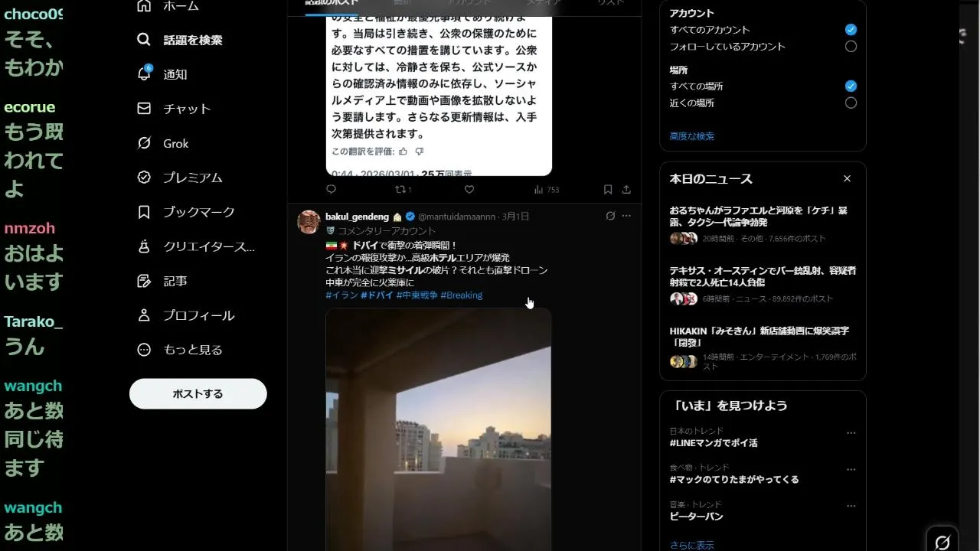Bookmark the post above bakul_gendeng
Image resolution: width=980 pixels, height=551 pixels.
[x=608, y=189]
